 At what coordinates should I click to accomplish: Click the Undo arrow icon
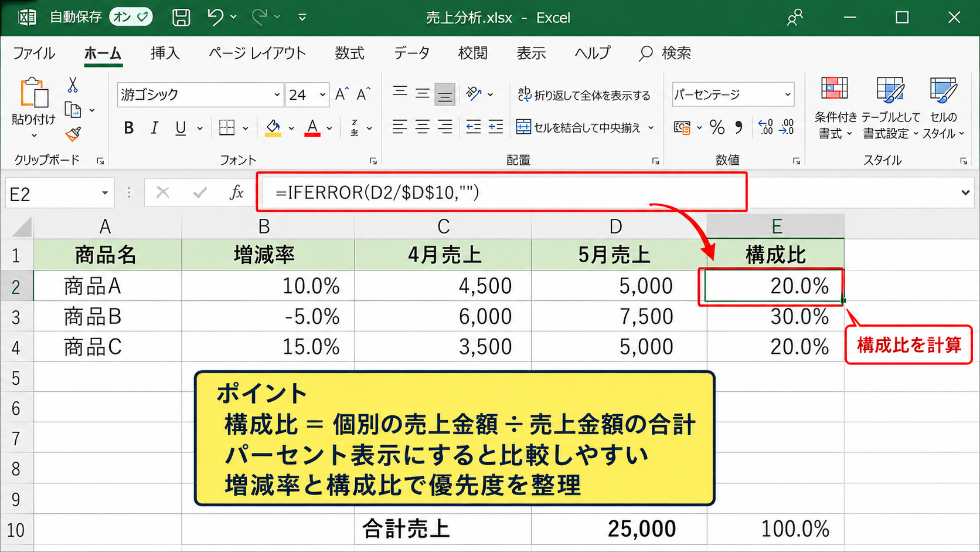coord(215,18)
